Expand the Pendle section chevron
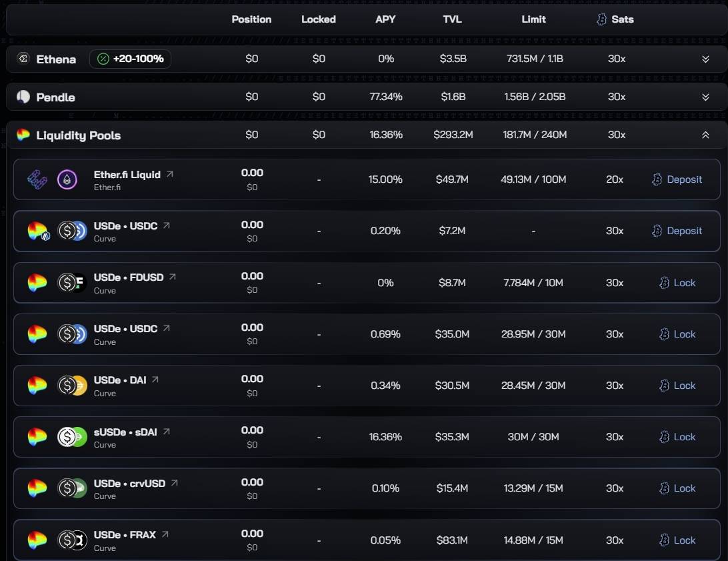 705,97
